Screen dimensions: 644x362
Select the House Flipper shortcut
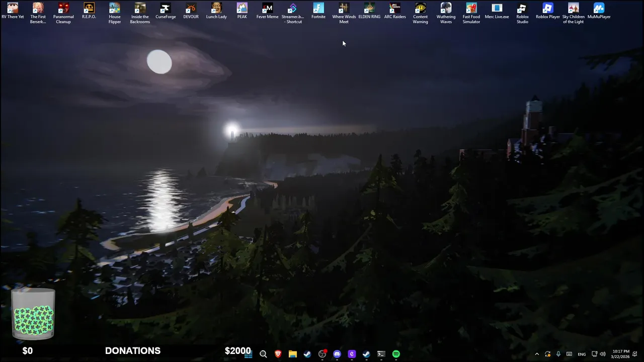point(115,13)
